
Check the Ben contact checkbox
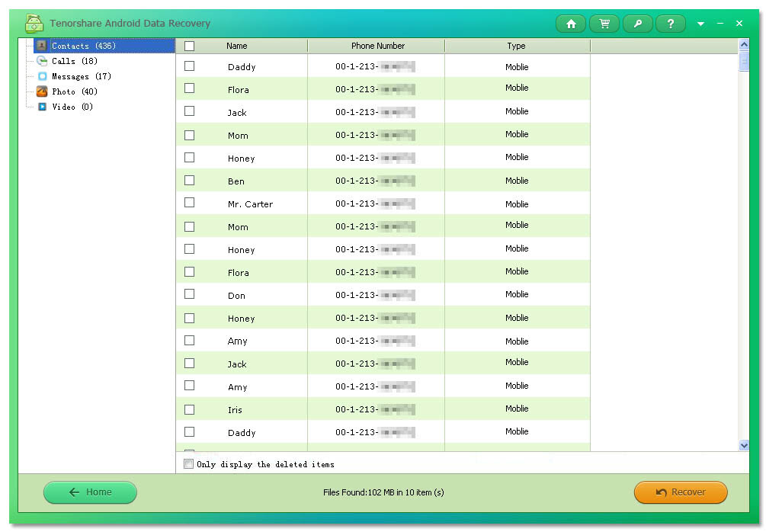click(x=190, y=181)
